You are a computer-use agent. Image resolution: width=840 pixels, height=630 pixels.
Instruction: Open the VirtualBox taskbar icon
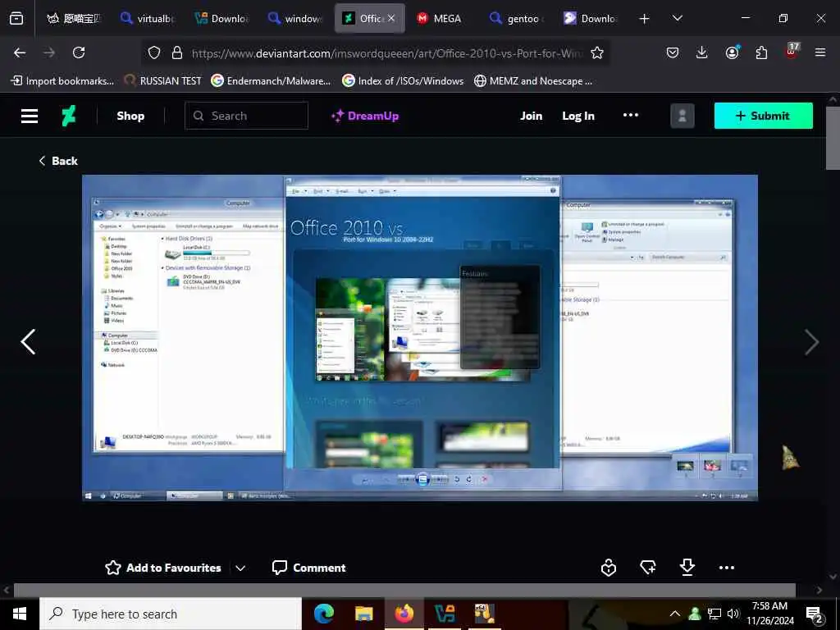[444, 614]
